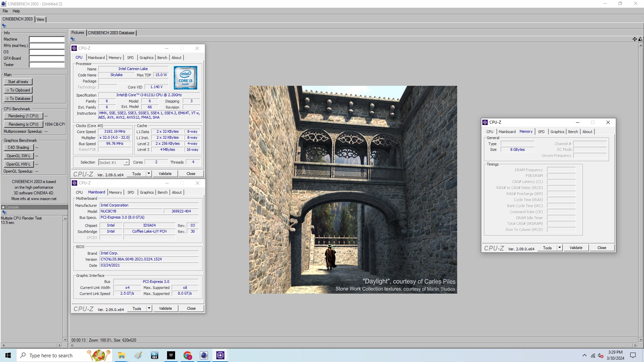Open Tools dropdown arrow in CPU-Z Mainboard window
This screenshot has width=644, height=362.
[149, 308]
